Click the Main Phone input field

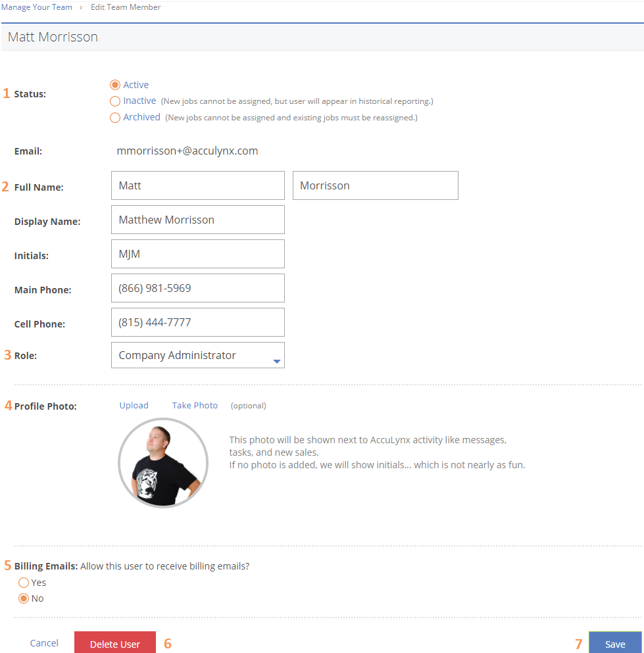[x=198, y=288]
